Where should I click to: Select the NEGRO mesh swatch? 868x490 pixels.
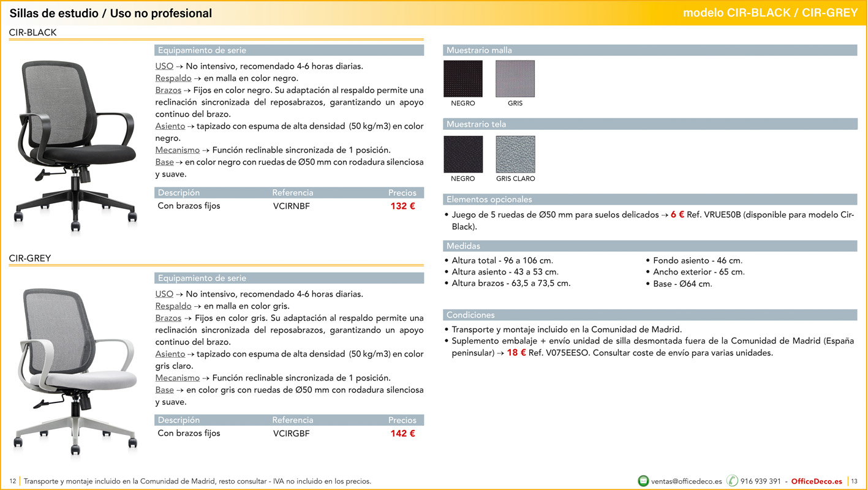(463, 79)
